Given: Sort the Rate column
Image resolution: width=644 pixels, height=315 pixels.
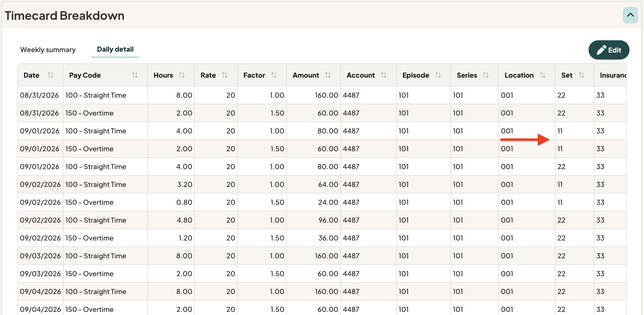Looking at the screenshot, I should tap(225, 75).
